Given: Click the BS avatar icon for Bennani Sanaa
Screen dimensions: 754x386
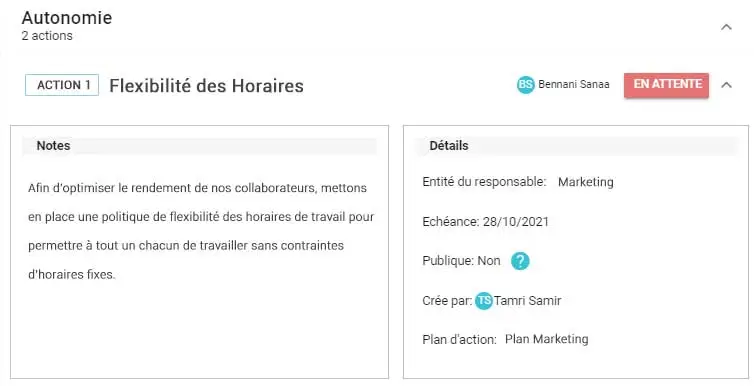Looking at the screenshot, I should (x=526, y=85).
